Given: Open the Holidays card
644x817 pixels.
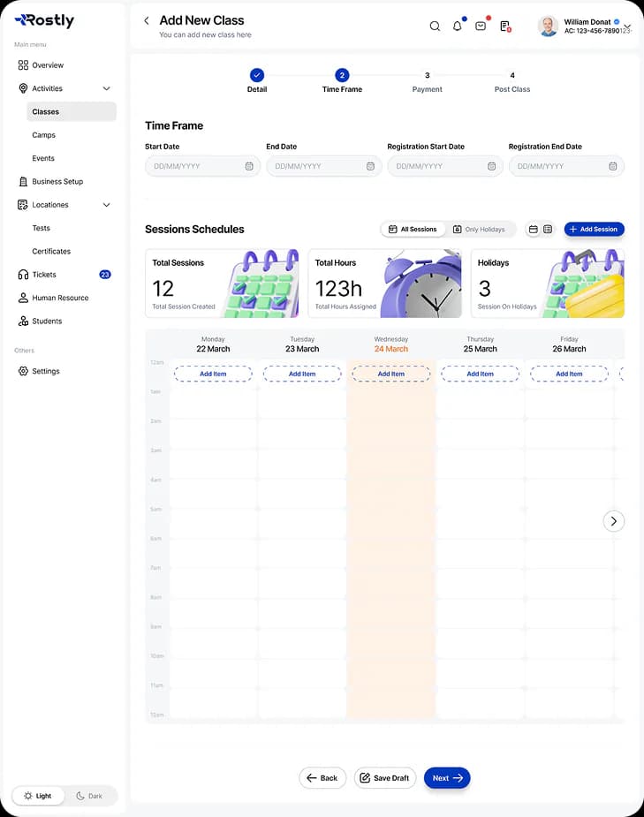Looking at the screenshot, I should coord(548,283).
